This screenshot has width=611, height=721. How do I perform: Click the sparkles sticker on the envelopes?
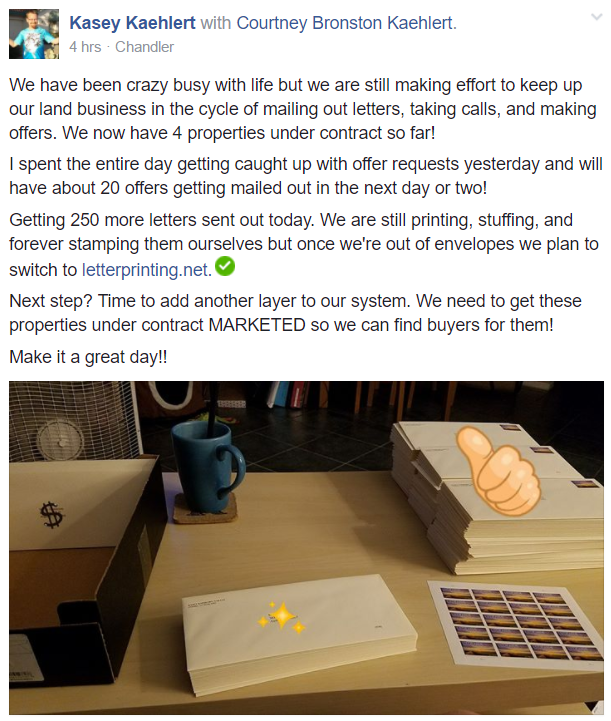coord(282,617)
